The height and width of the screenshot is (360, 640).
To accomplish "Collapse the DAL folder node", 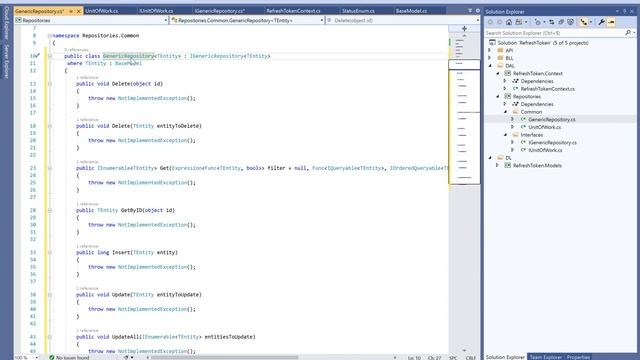I will [x=490, y=66].
